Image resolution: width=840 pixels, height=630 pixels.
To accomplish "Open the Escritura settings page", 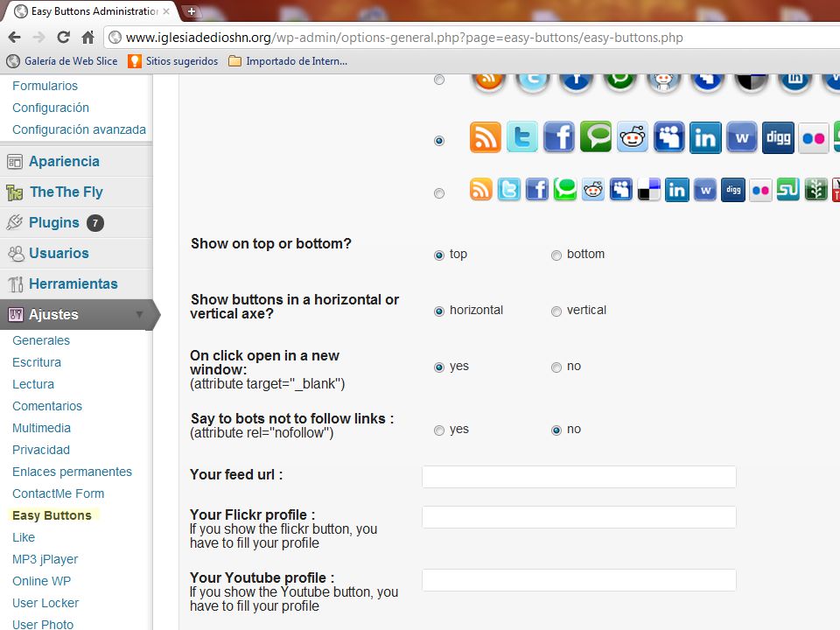I will pos(37,362).
